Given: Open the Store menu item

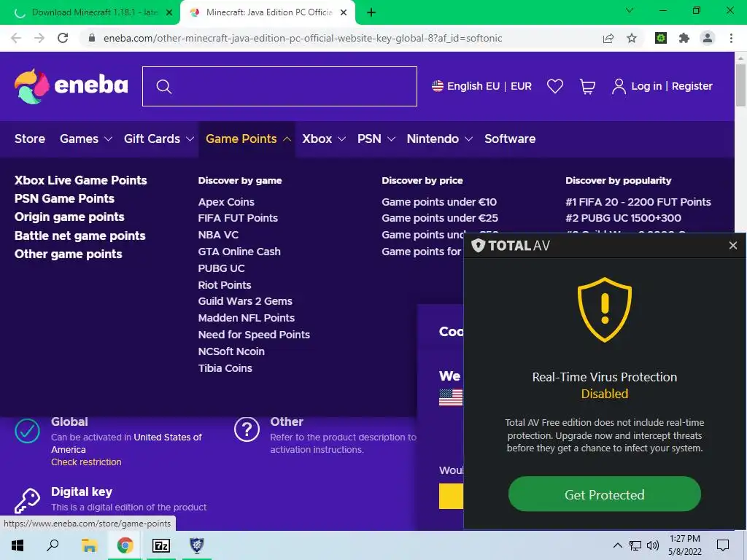Looking at the screenshot, I should (x=29, y=139).
